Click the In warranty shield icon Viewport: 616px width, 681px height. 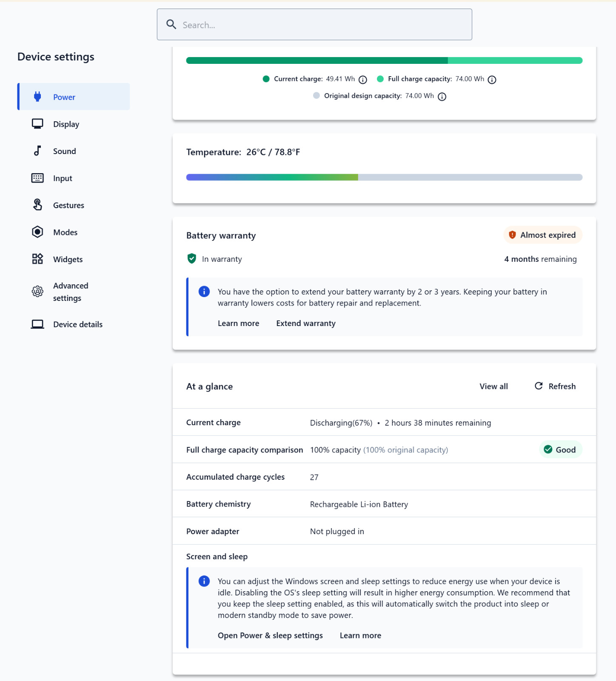(192, 258)
